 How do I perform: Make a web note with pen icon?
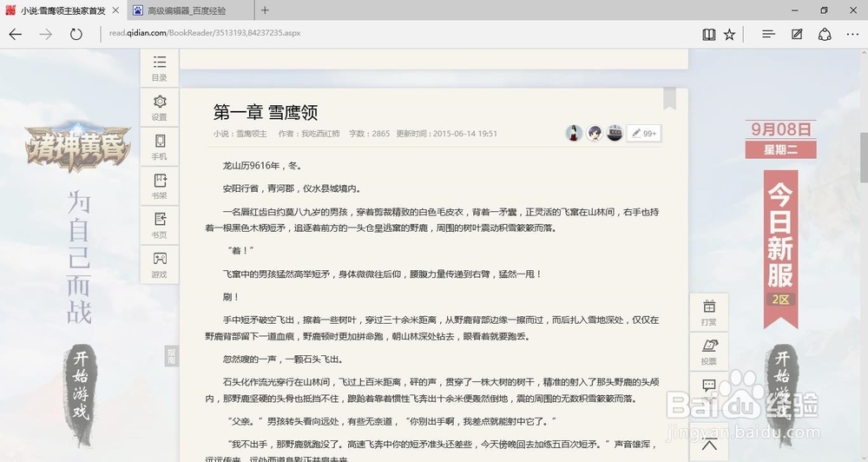[x=797, y=35]
